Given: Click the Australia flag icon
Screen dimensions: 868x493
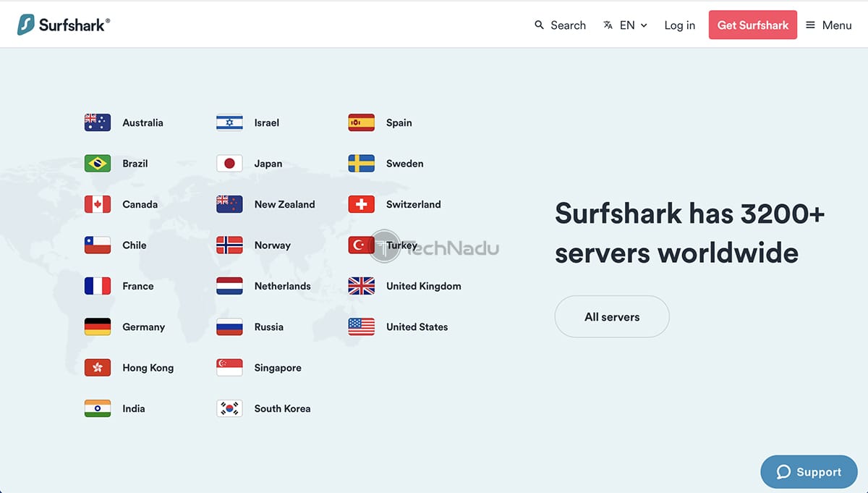Looking at the screenshot, I should pos(98,122).
